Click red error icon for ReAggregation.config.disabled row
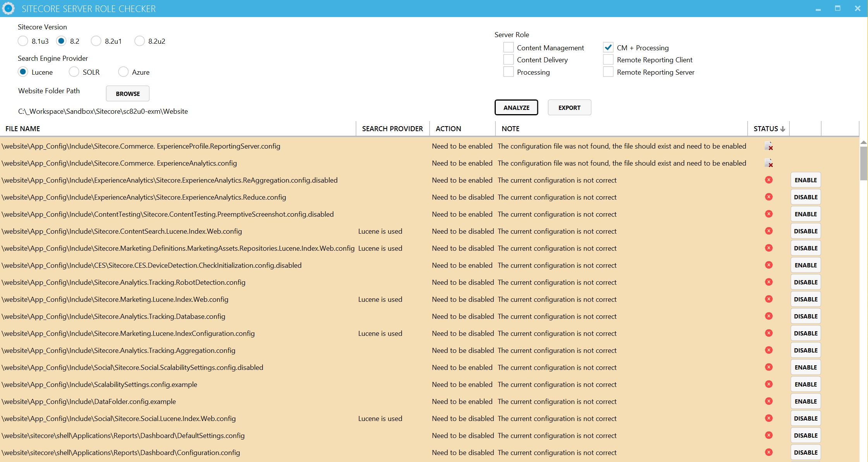Screen dimensions: 868x462 [769, 180]
